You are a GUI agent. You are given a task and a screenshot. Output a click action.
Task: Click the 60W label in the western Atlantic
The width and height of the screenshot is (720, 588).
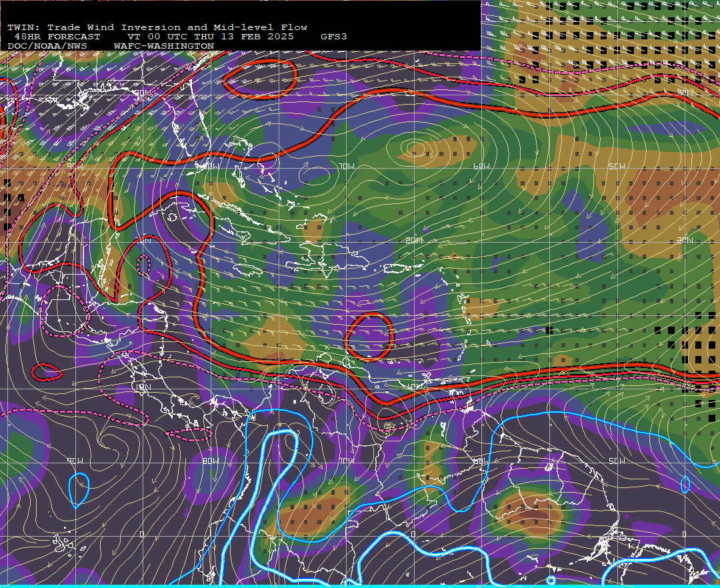coord(482,166)
